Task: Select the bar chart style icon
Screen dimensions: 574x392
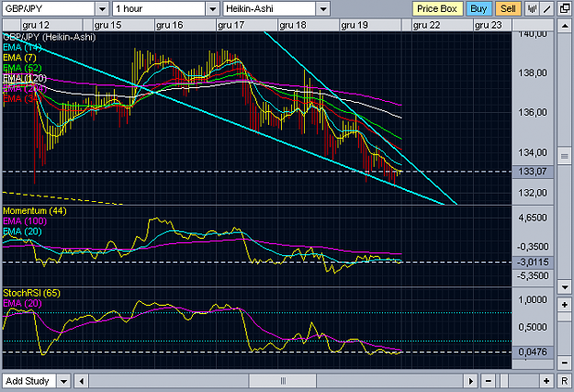Action: (532, 9)
